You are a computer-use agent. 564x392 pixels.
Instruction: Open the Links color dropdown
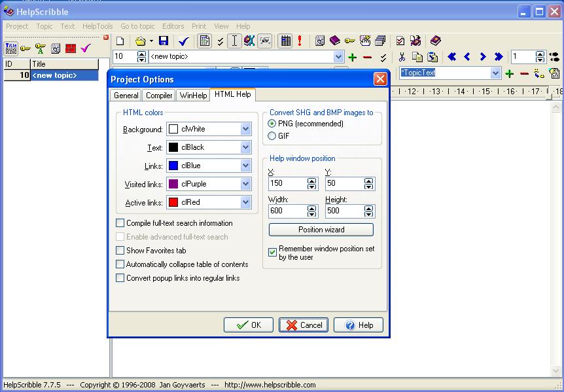tap(245, 166)
